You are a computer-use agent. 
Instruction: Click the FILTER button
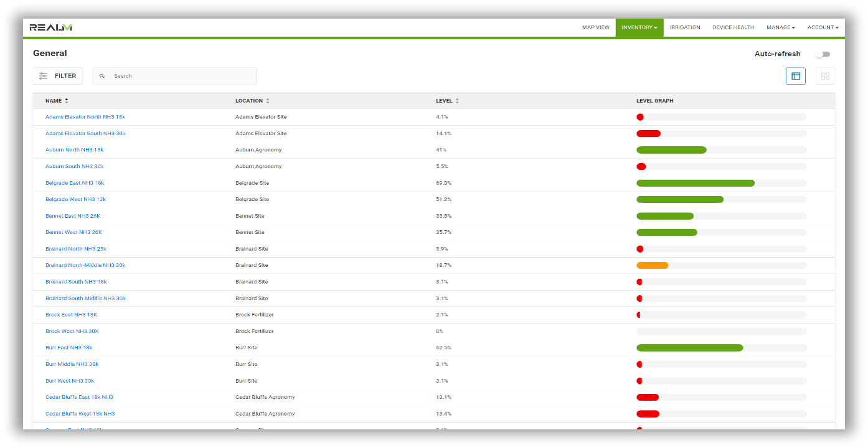[58, 76]
